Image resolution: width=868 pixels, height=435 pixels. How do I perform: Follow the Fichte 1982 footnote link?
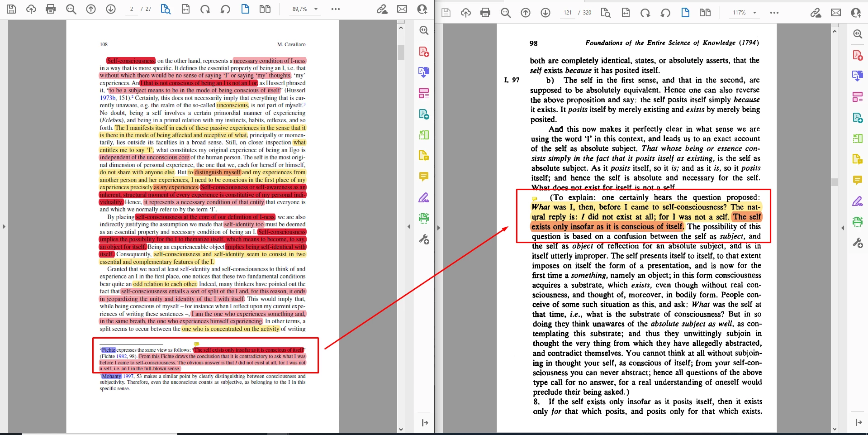click(x=122, y=356)
